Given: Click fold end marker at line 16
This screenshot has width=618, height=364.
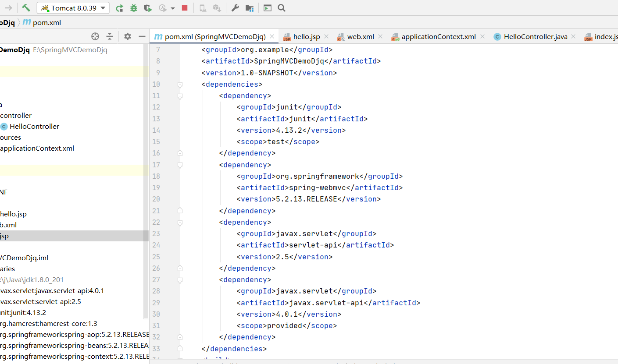Looking at the screenshot, I should [180, 153].
